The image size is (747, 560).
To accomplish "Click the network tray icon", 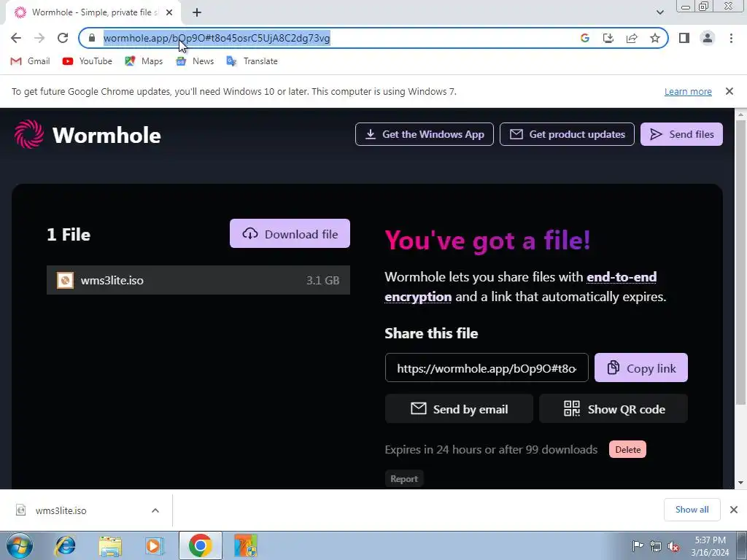I will click(x=656, y=546).
